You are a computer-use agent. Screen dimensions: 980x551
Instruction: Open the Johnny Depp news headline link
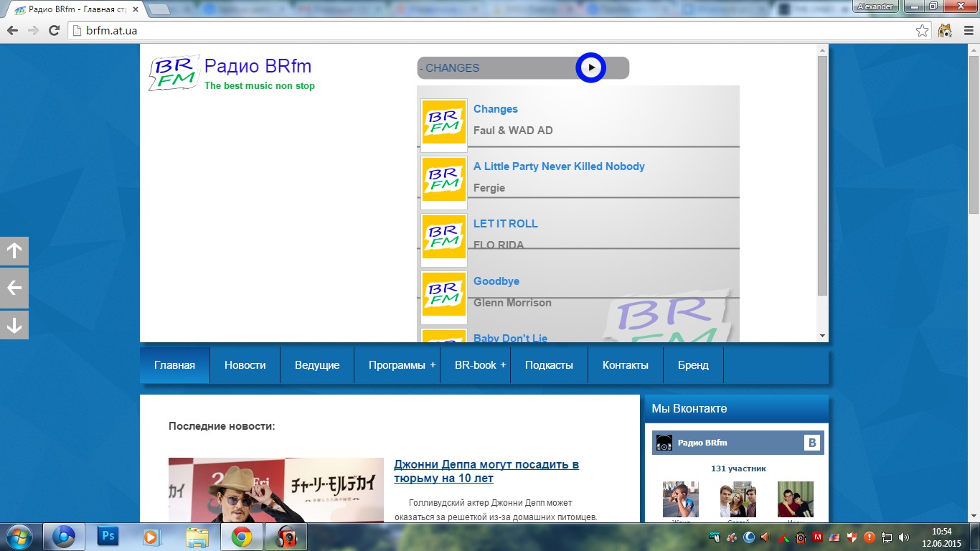[486, 471]
